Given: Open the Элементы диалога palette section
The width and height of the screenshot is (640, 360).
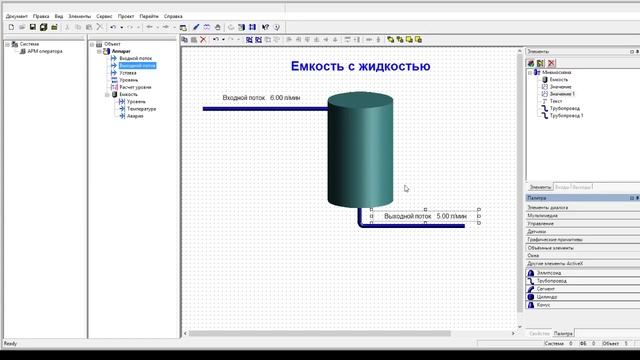Looking at the screenshot, I should [583, 207].
